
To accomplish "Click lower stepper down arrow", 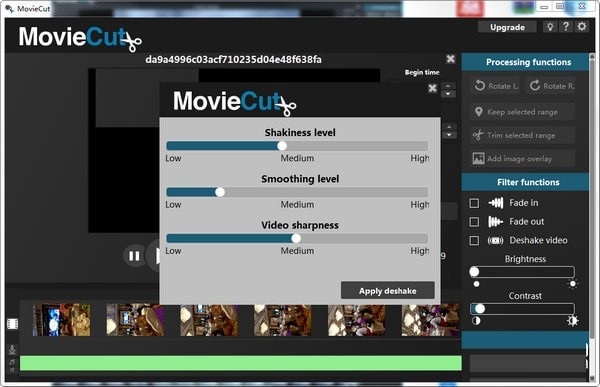I will [449, 135].
